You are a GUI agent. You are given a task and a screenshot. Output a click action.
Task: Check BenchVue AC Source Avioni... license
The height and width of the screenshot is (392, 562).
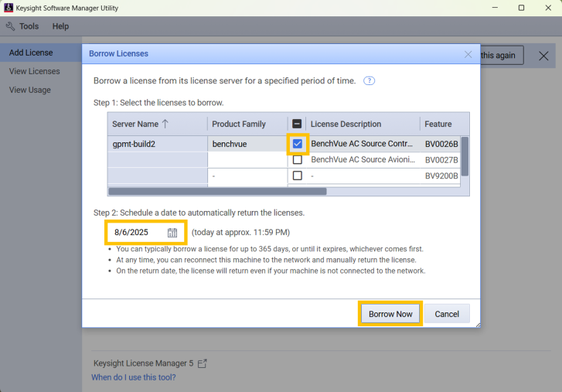298,160
